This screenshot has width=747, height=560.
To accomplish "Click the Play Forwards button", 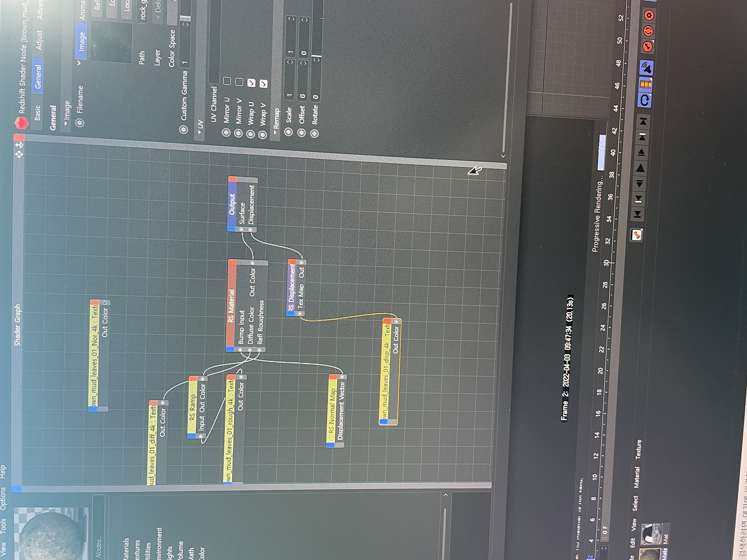I will pyautogui.click(x=640, y=168).
